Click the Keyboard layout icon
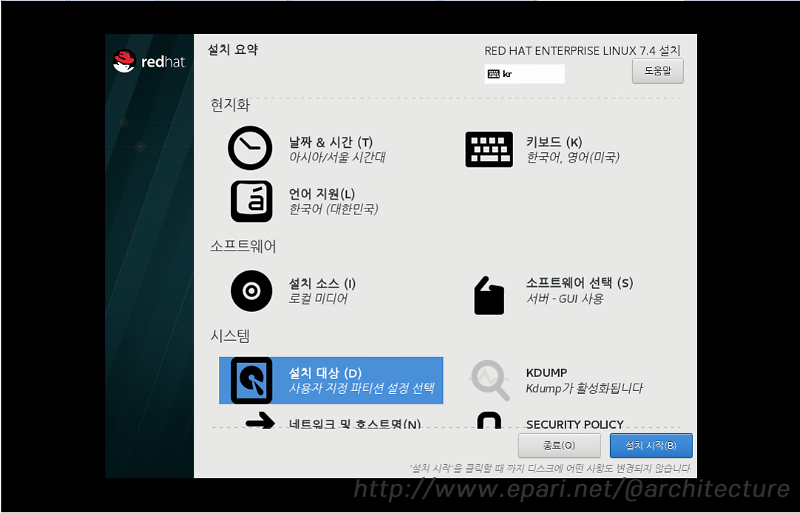800x513 pixels. coord(489,149)
